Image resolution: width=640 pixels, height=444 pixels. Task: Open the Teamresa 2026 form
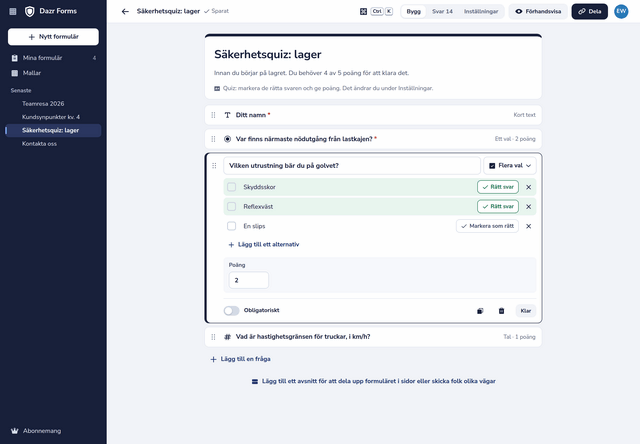click(53, 104)
